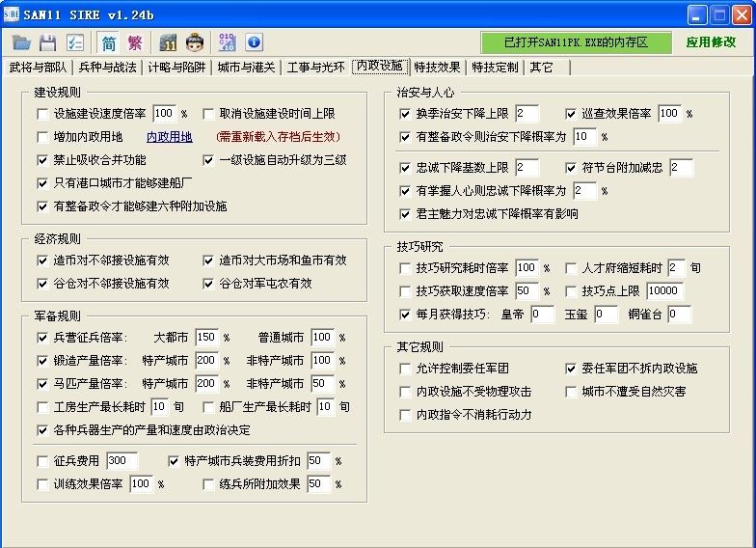Viewport: 756px width, 548px height.
Task: Switch to Simplified Chinese with 简 icon
Action: pyautogui.click(x=107, y=42)
